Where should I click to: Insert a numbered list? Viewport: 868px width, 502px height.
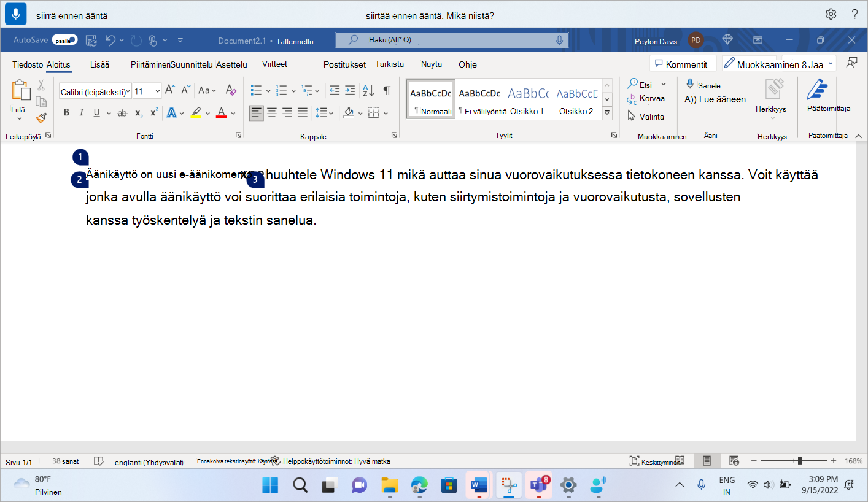point(282,91)
